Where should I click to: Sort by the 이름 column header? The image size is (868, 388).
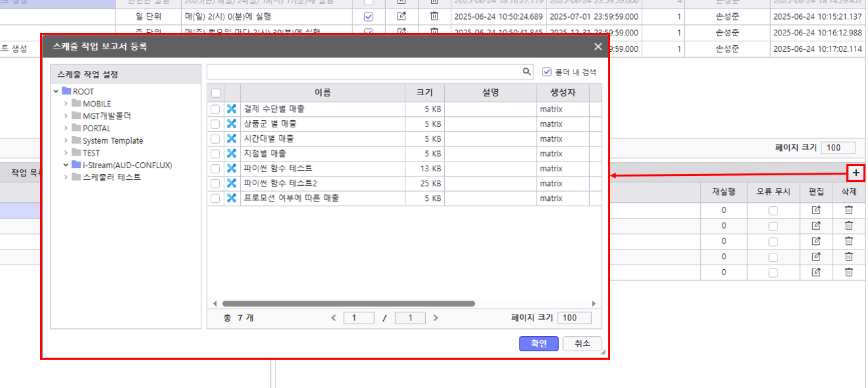click(x=322, y=93)
